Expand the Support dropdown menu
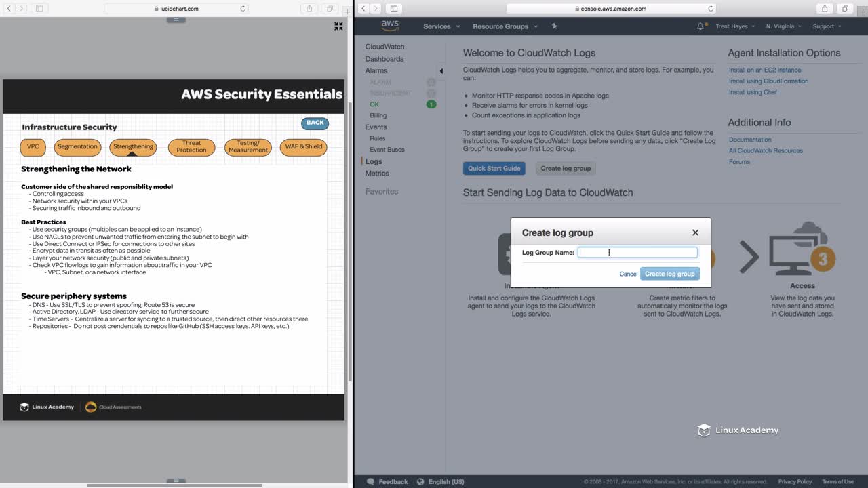This screenshot has height=488, width=868. (x=827, y=26)
